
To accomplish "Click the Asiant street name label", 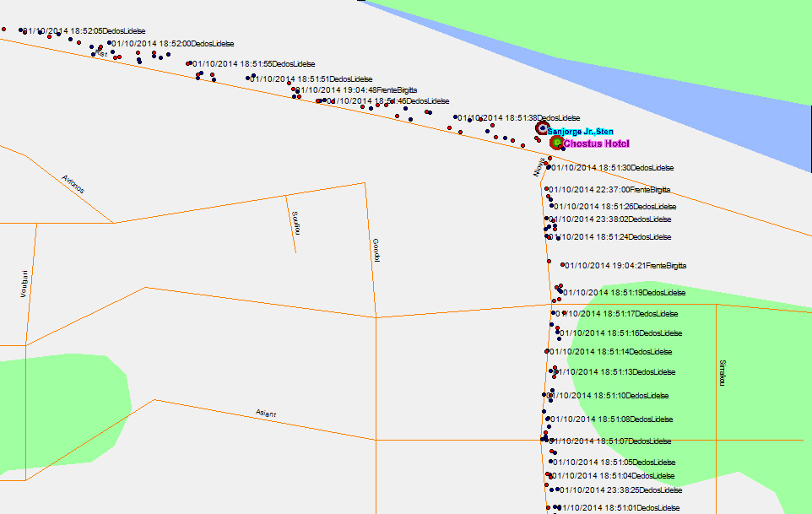I will click(x=266, y=414).
